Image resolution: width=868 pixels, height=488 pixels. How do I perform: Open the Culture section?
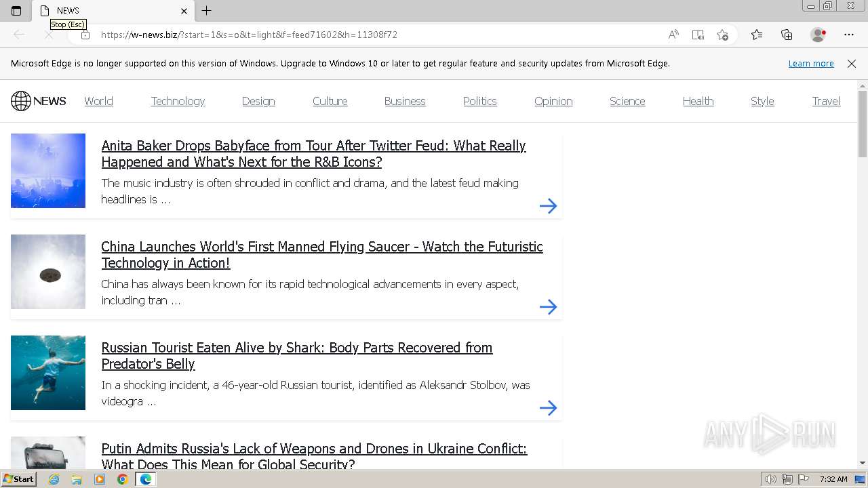(x=330, y=101)
